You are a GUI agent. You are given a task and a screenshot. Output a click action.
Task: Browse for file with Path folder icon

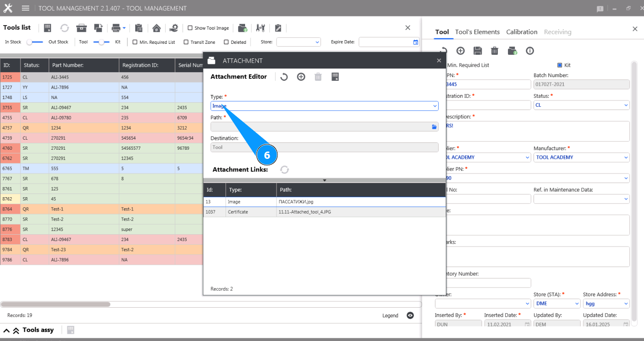click(x=434, y=127)
